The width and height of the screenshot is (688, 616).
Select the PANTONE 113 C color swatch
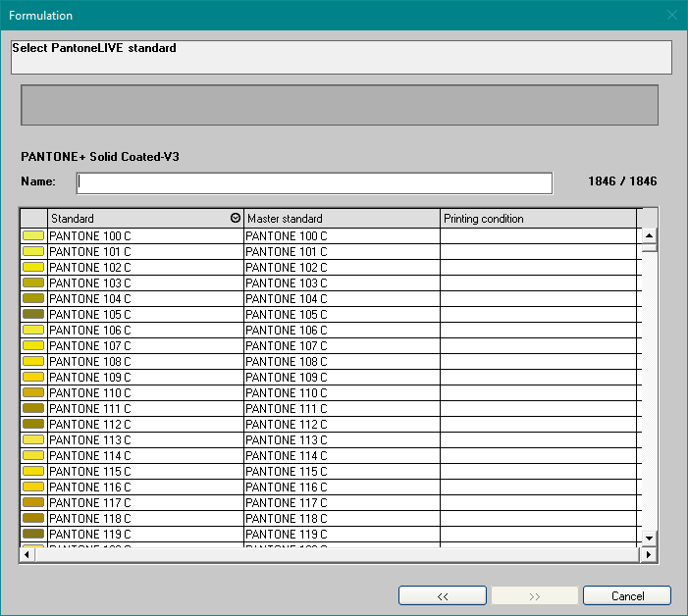coord(33,439)
